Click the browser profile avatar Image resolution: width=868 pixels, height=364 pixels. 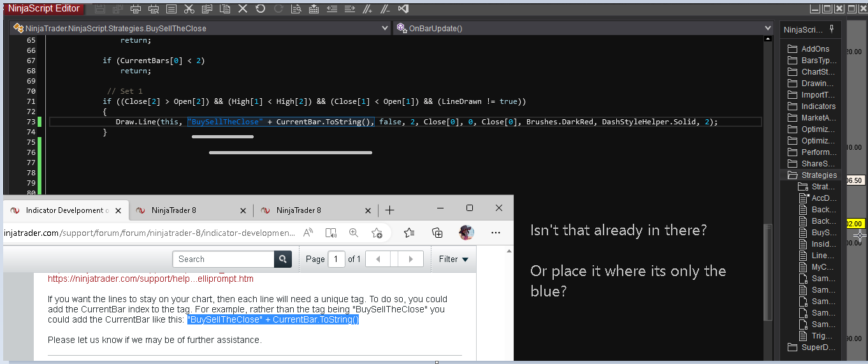(467, 233)
